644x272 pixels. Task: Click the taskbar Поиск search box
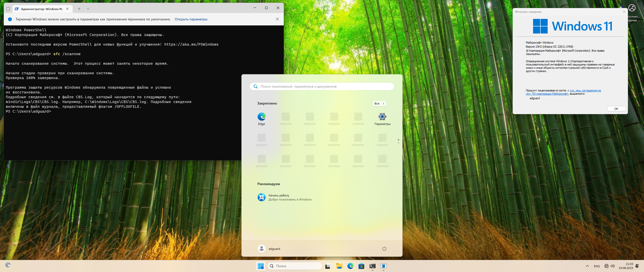tap(294, 266)
